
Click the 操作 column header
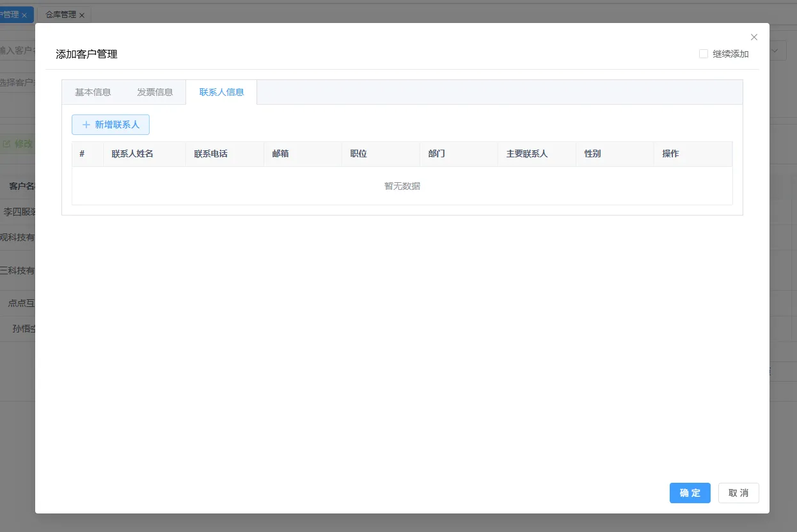click(x=670, y=154)
